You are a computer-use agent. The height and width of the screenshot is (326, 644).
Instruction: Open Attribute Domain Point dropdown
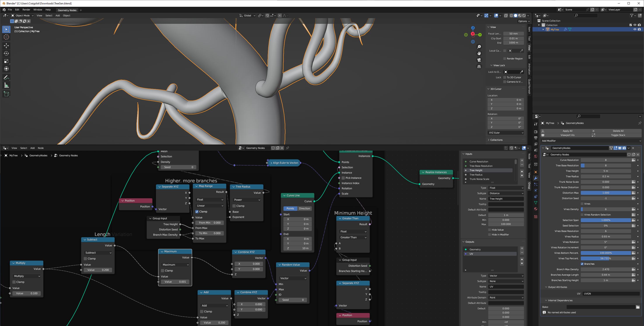pyautogui.click(x=506, y=298)
